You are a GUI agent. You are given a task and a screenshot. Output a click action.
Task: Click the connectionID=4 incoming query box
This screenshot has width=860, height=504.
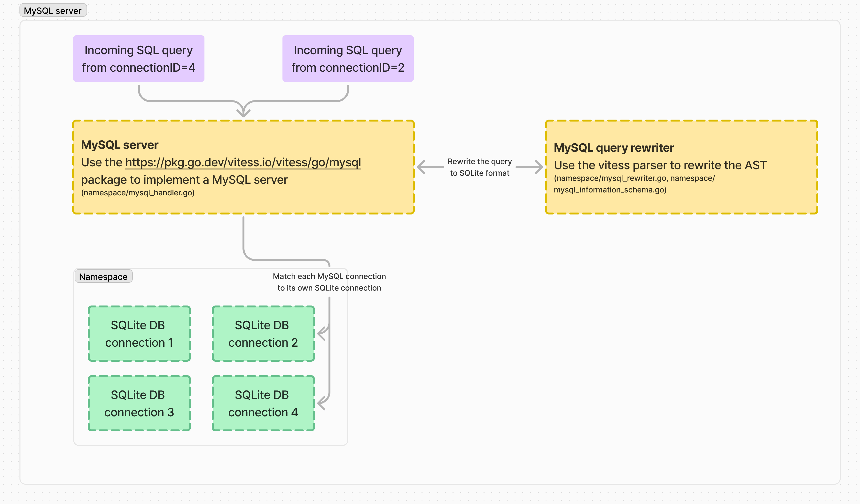pos(139,59)
